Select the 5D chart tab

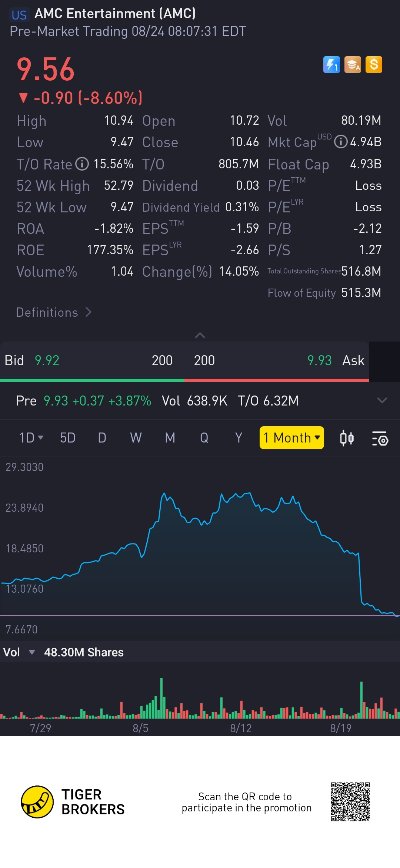click(x=68, y=438)
